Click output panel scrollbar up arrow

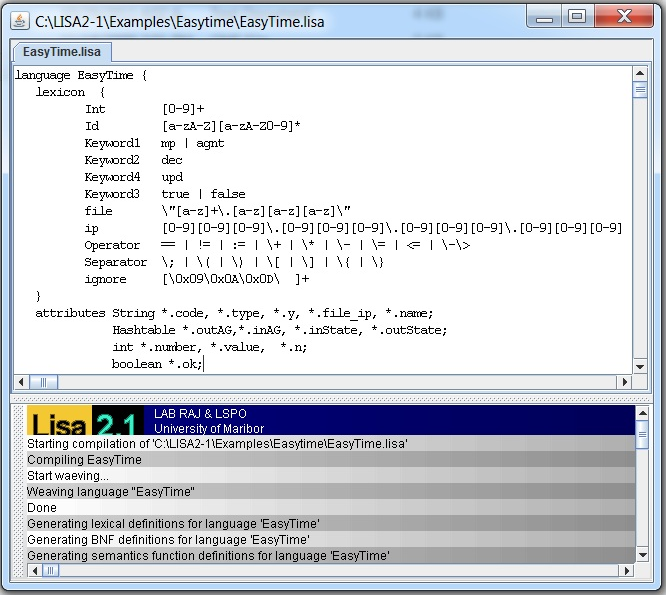(x=643, y=413)
